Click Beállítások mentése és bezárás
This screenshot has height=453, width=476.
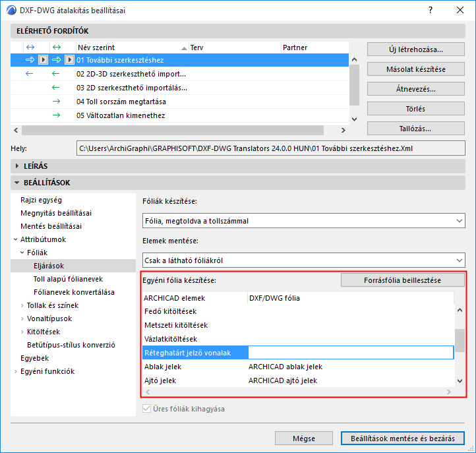pyautogui.click(x=403, y=438)
